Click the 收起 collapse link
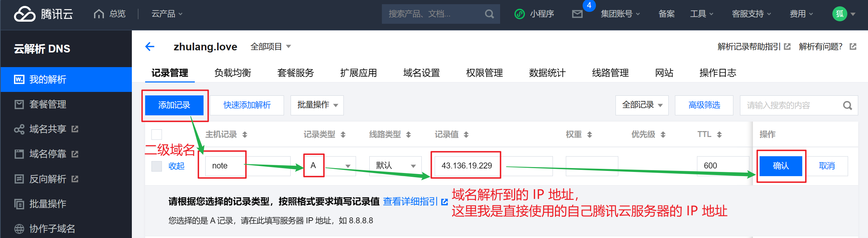The width and height of the screenshot is (868, 238). pos(177,166)
